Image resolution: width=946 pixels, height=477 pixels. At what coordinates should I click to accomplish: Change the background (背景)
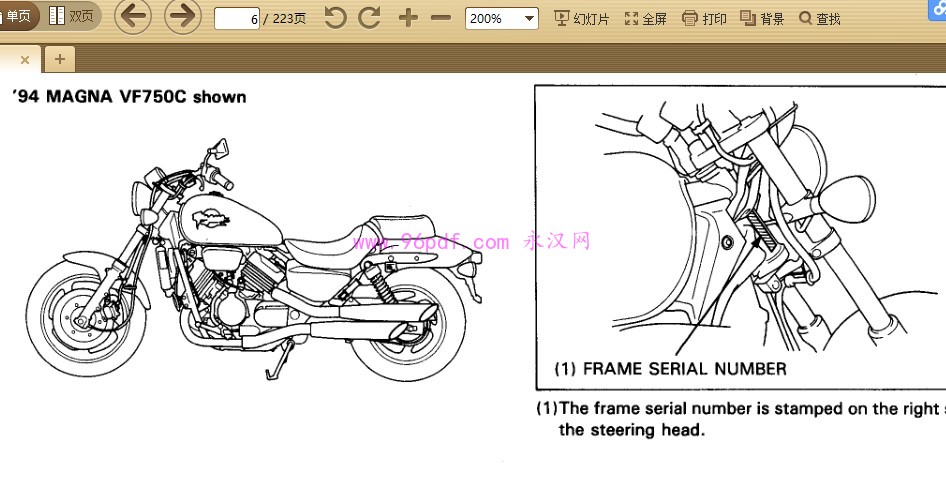click(x=762, y=19)
